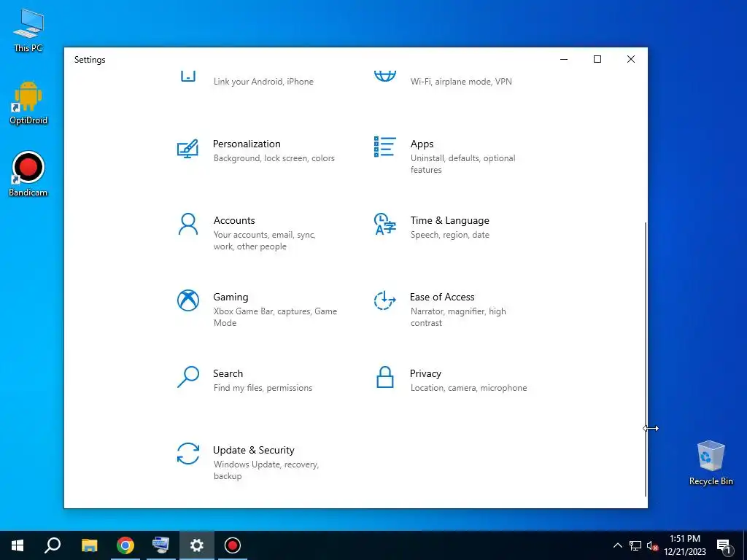Click 'Windows Update, recovery, backup' text
This screenshot has height=560, width=747.
[266, 470]
